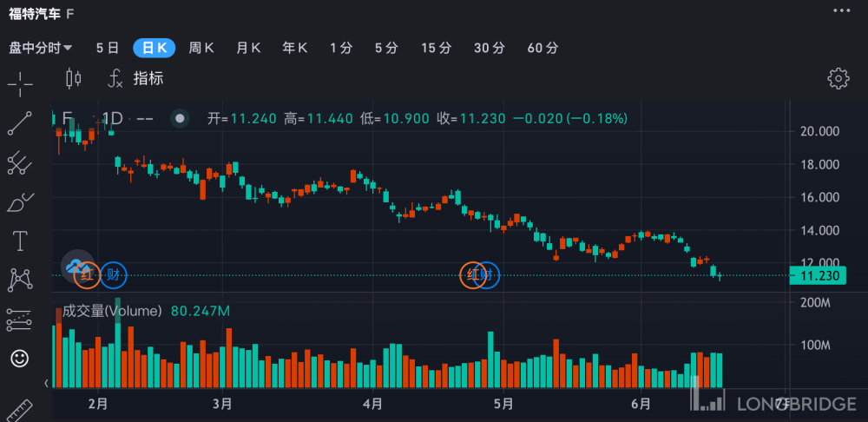Open the candlestick chart style selector

[x=74, y=79]
